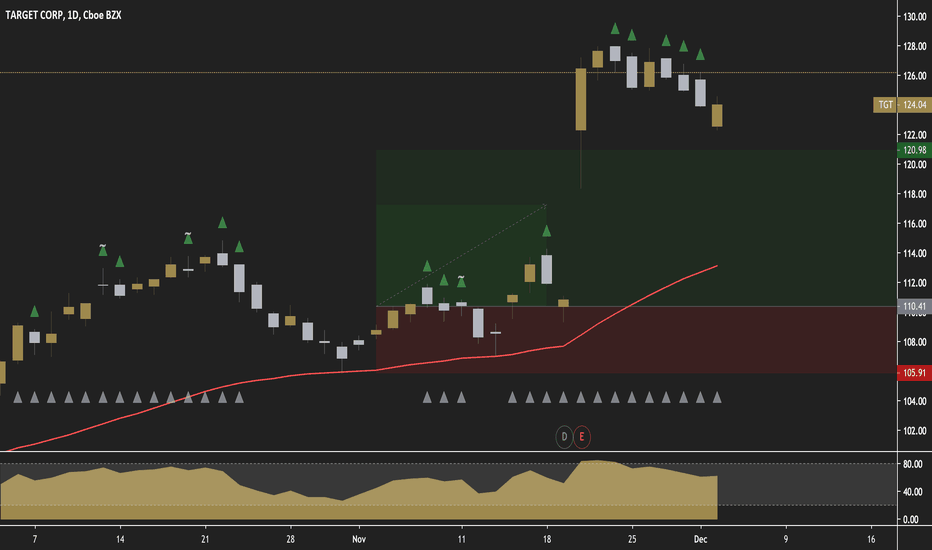This screenshot has width=932, height=550.
Task: Click the Nov date axis label
Action: coord(359,539)
